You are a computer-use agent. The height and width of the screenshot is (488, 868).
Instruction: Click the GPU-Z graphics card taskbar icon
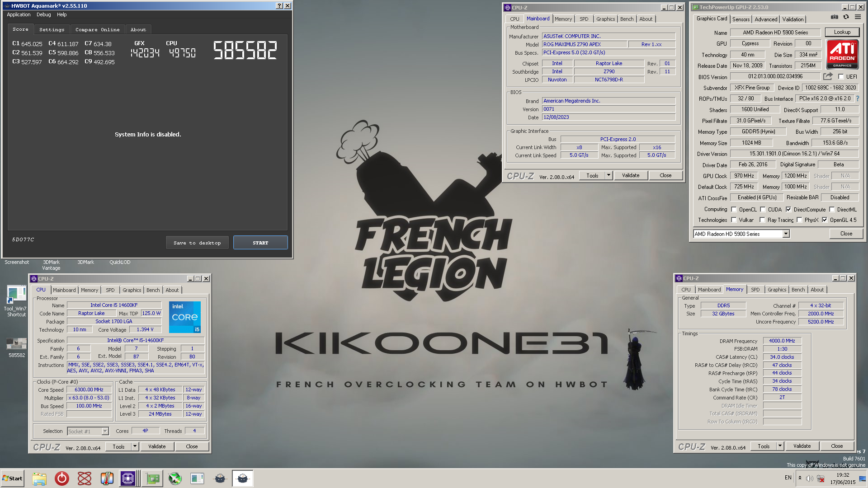pyautogui.click(x=152, y=479)
